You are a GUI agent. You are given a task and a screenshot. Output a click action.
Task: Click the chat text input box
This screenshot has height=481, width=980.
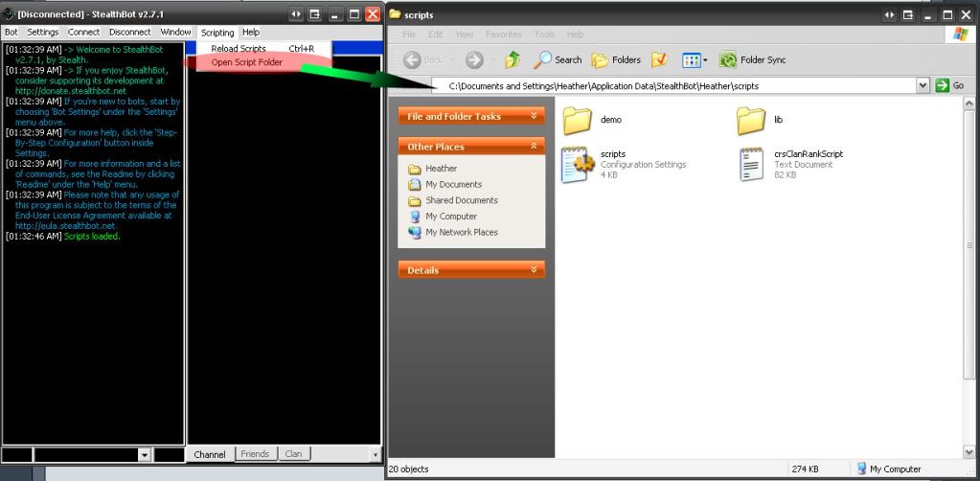[x=85, y=455]
